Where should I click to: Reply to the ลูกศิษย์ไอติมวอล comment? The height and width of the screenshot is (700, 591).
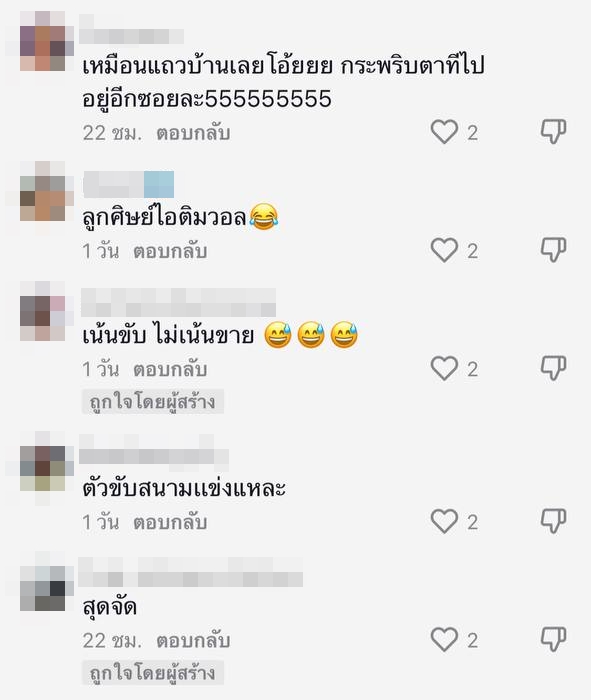click(170, 251)
